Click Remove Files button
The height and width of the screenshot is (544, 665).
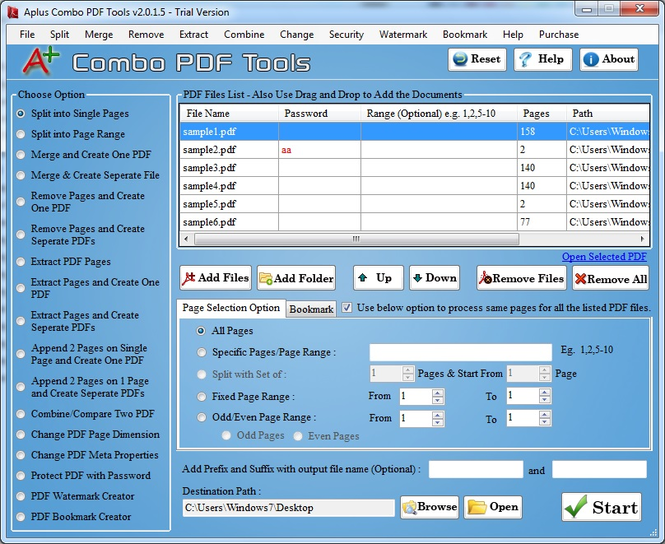pyautogui.click(x=521, y=278)
